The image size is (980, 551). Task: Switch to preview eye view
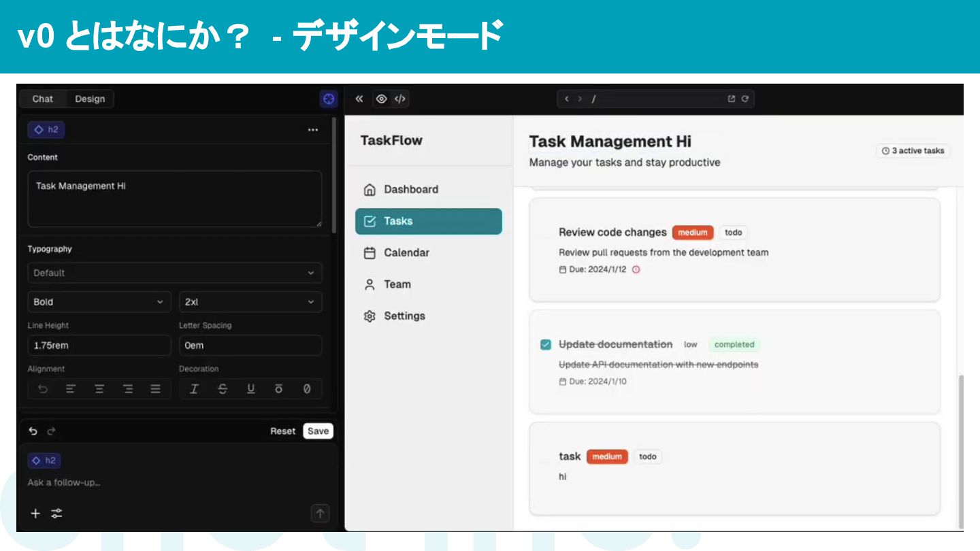click(382, 99)
